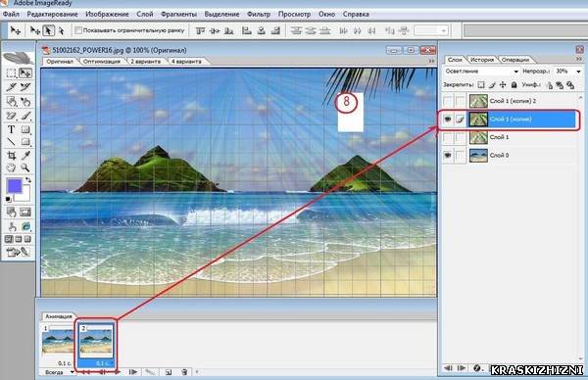Screen dimensions: 588x380
Task: Click the play animation button
Action: [x=118, y=372]
